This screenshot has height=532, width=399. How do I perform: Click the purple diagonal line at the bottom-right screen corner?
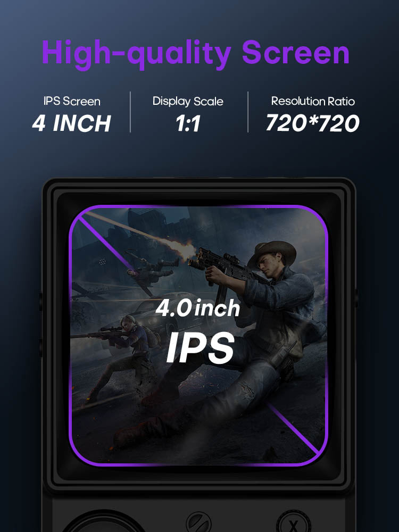(x=293, y=428)
